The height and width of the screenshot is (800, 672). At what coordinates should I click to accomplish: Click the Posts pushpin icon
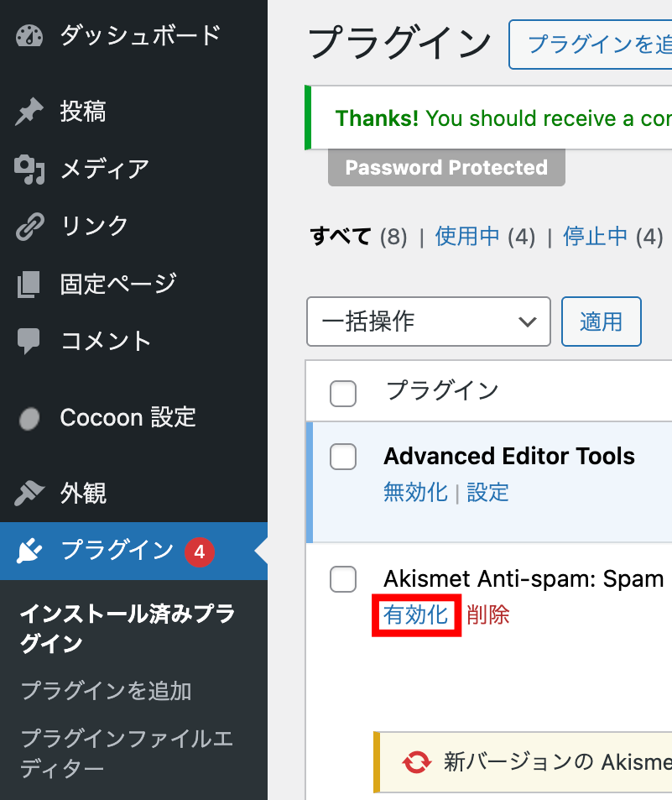click(29, 112)
